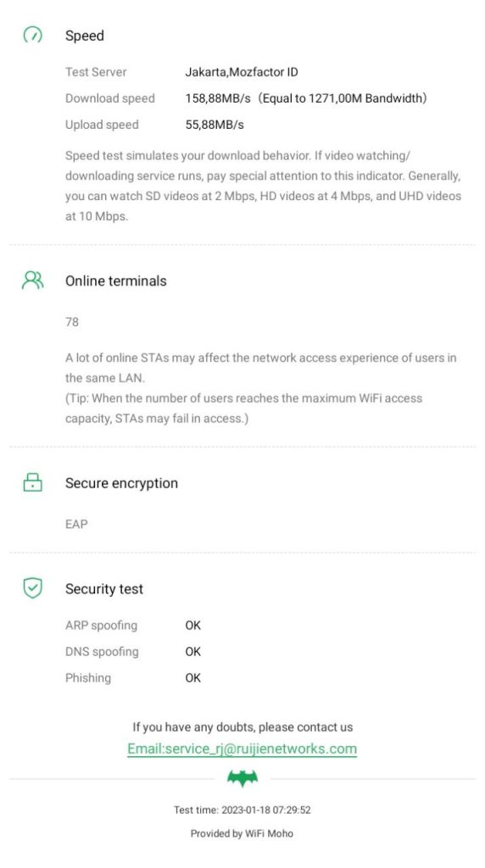
Task: Click the ARP spoofing OK status
Action: (x=192, y=625)
